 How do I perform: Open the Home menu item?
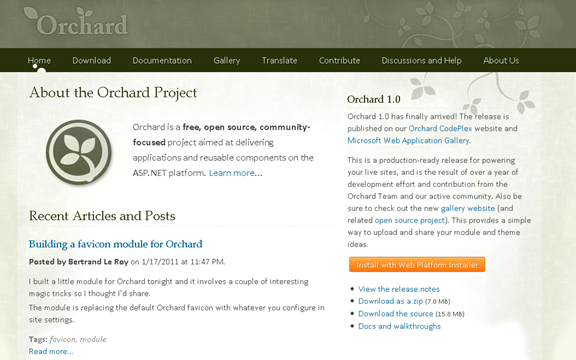click(39, 61)
